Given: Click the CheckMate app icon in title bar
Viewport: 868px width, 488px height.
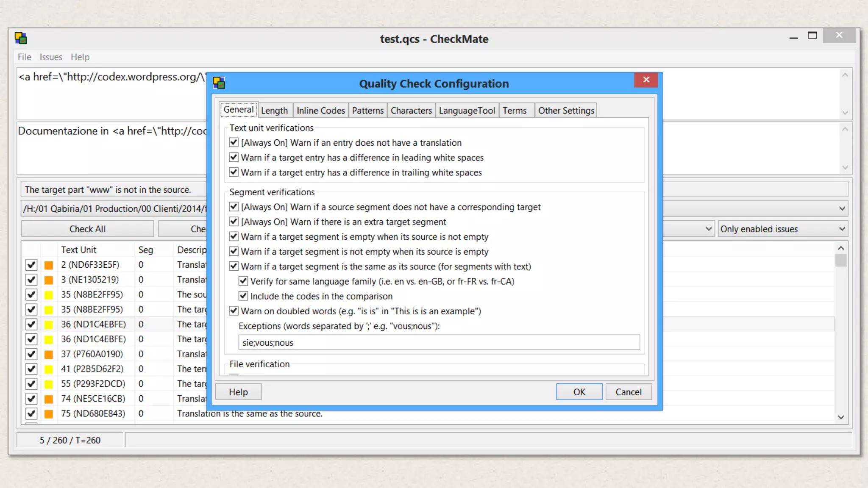Looking at the screenshot, I should (x=21, y=38).
